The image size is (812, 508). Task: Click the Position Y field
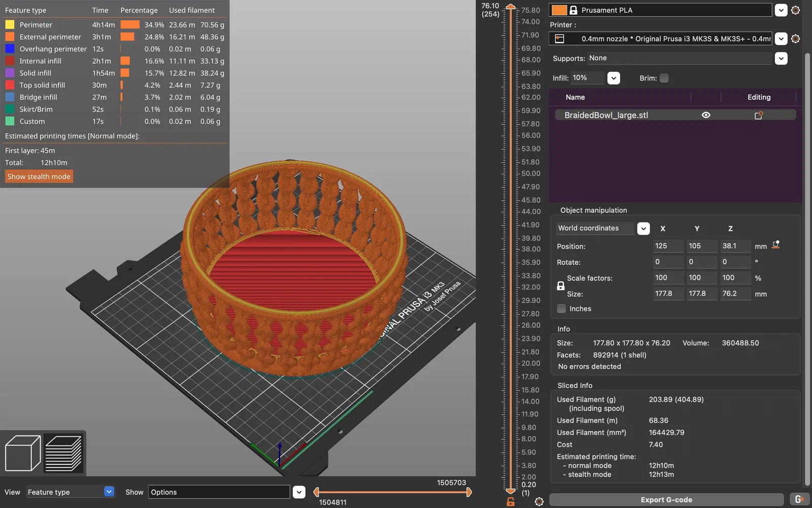[x=702, y=246]
